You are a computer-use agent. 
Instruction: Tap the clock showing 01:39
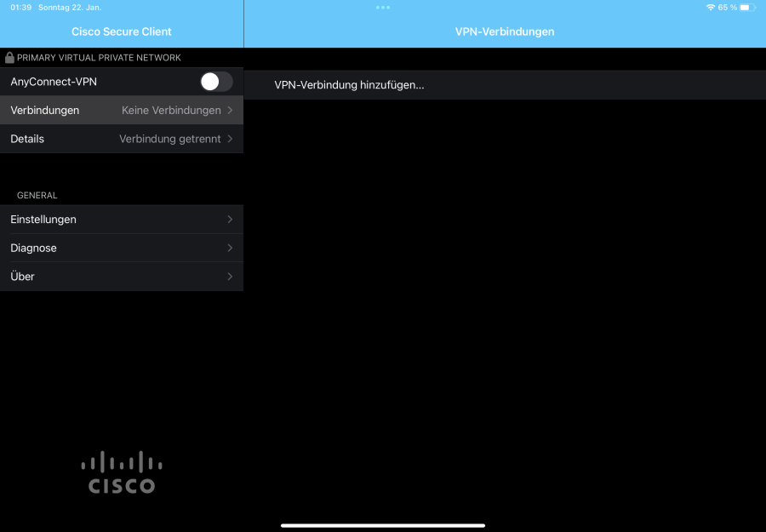tap(21, 8)
